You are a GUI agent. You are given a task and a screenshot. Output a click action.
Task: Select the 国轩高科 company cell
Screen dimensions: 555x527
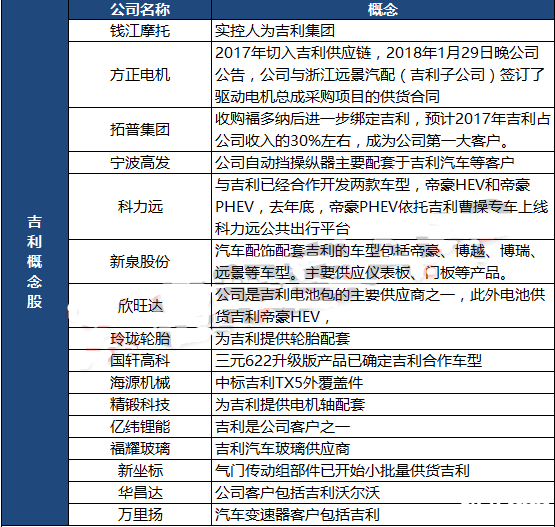pyautogui.click(x=140, y=361)
